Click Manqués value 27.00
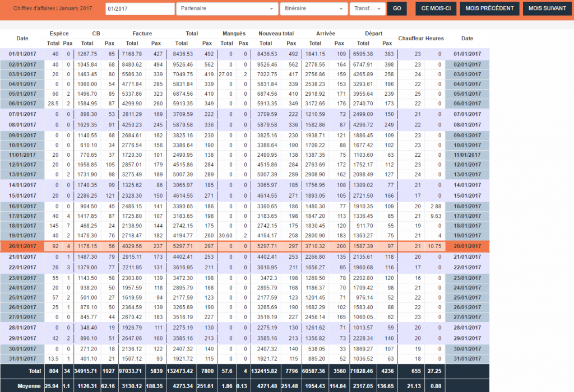Image resolution: width=574 pixels, height=392 pixels. tap(225, 74)
